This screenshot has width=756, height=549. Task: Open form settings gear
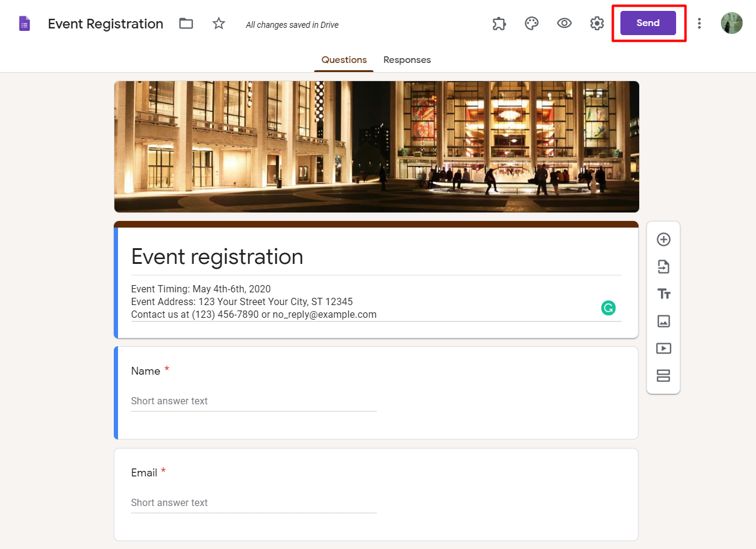point(597,24)
